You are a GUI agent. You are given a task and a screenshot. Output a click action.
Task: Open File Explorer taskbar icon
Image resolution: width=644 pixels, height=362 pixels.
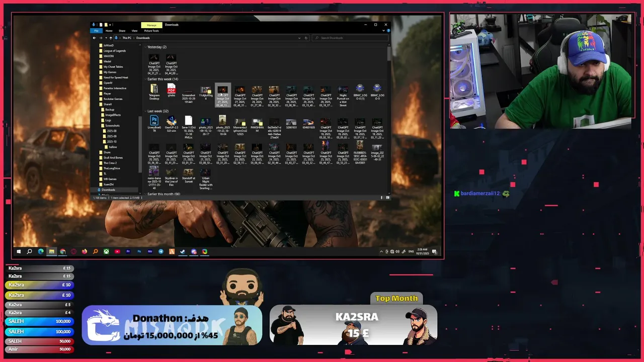52,251
